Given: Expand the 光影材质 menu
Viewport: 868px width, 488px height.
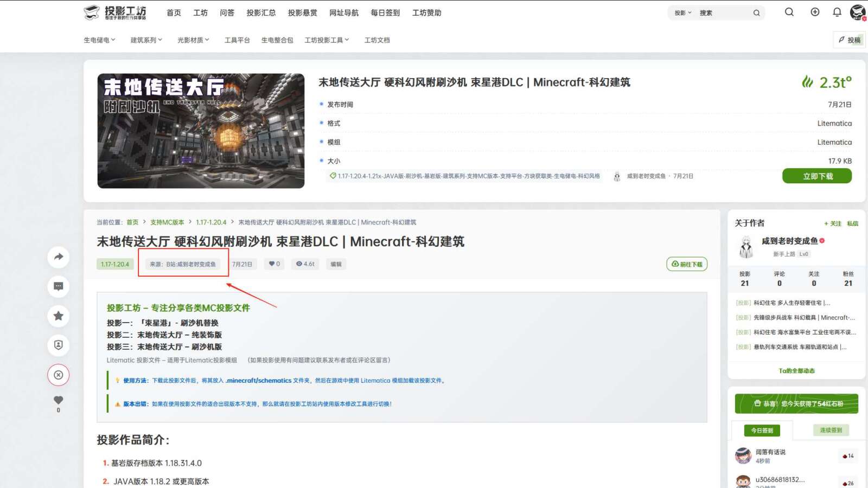Looking at the screenshot, I should 193,40.
